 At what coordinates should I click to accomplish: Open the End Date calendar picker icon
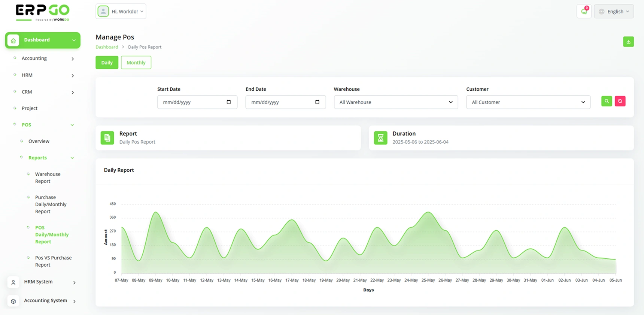(x=317, y=102)
